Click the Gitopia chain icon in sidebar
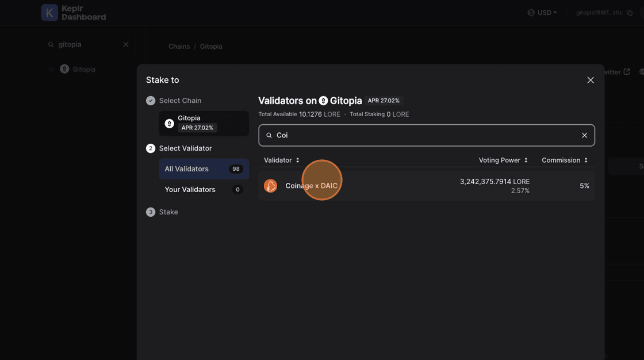Image resolution: width=644 pixels, height=360 pixels. [64, 69]
